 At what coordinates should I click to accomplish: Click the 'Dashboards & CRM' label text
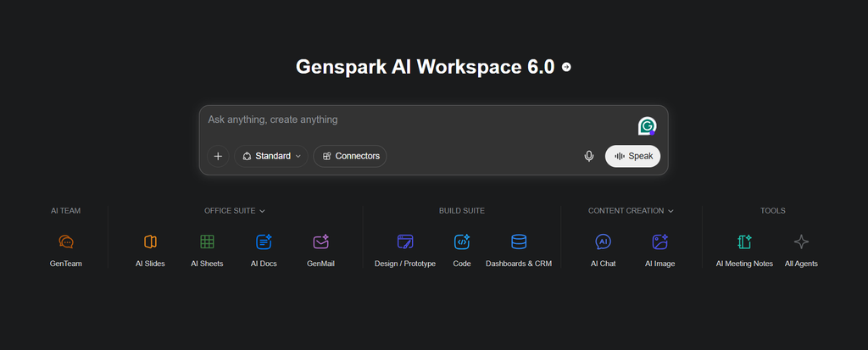point(519,264)
